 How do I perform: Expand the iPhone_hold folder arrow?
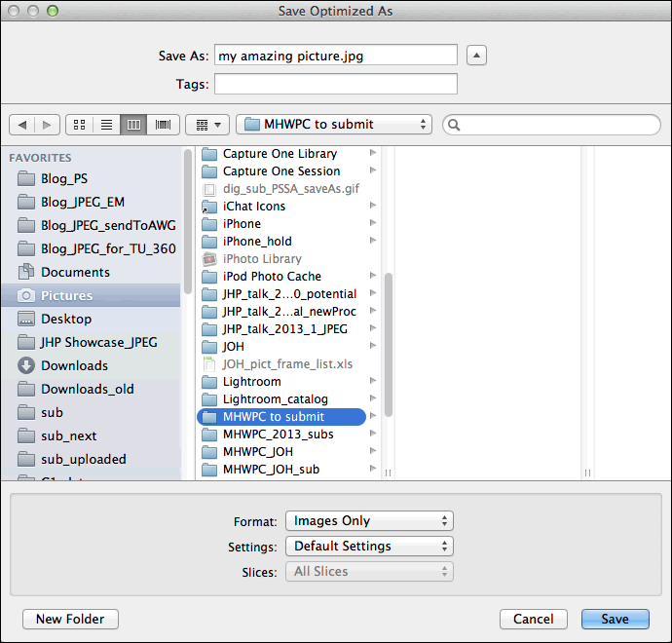(373, 242)
